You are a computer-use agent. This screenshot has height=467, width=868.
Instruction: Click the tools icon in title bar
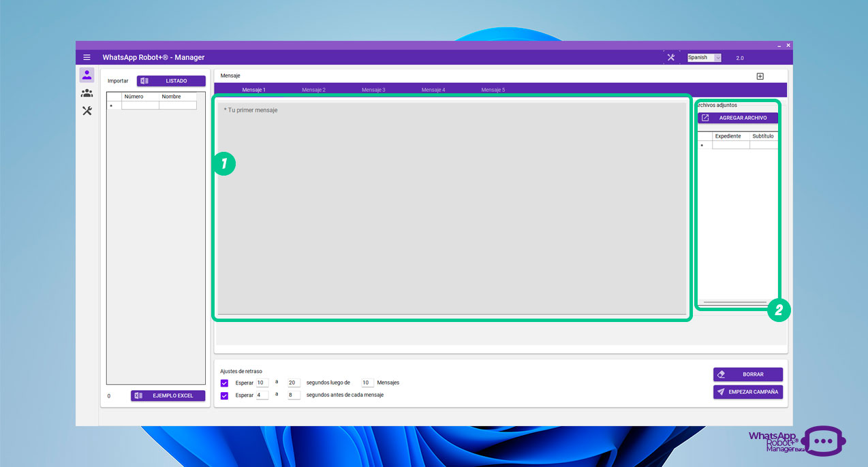[671, 57]
